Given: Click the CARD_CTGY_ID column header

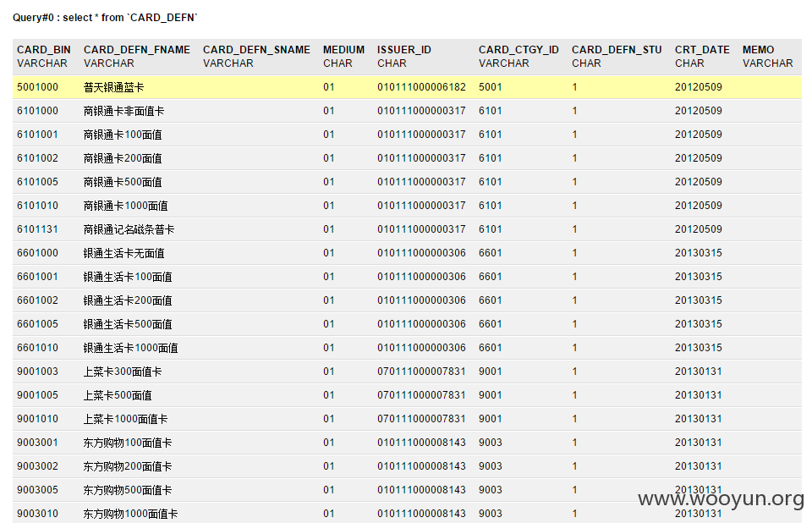Looking at the screenshot, I should click(518, 50).
